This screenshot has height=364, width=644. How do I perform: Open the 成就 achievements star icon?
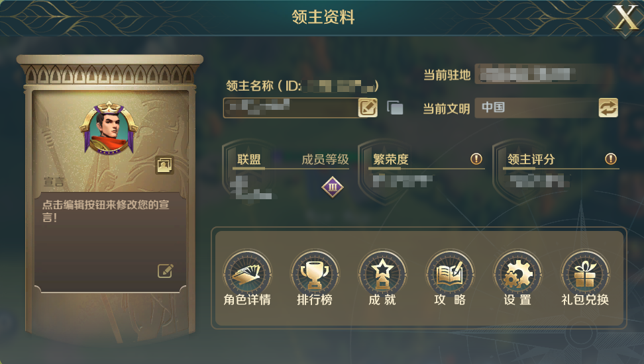coord(382,274)
